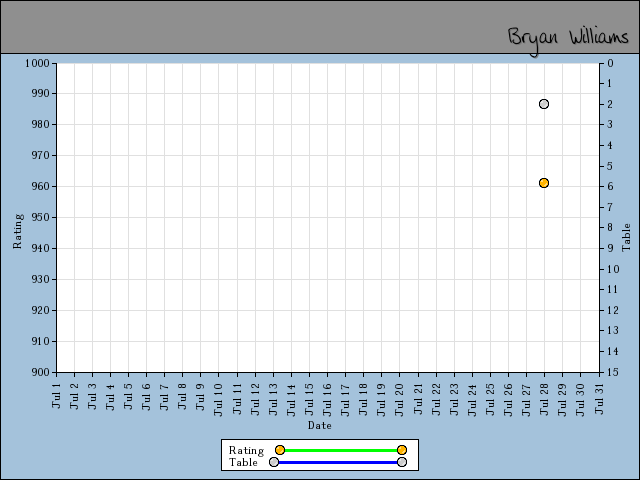
Task: Click the green Rating legend line
Action: click(x=341, y=450)
